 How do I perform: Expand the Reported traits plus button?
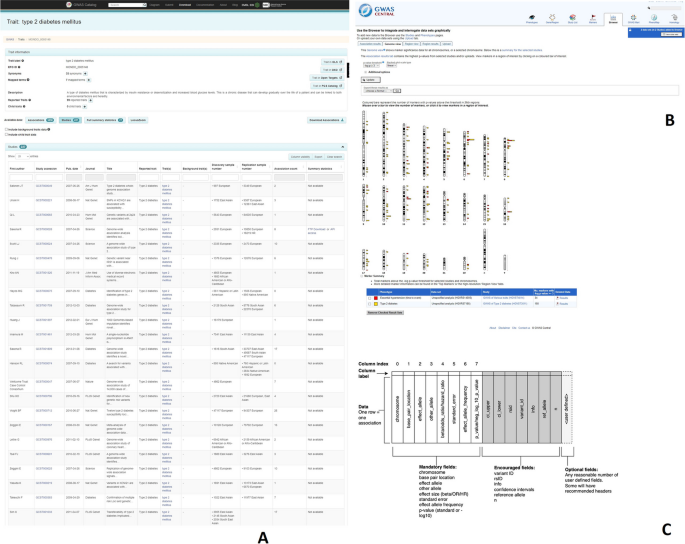(90, 100)
